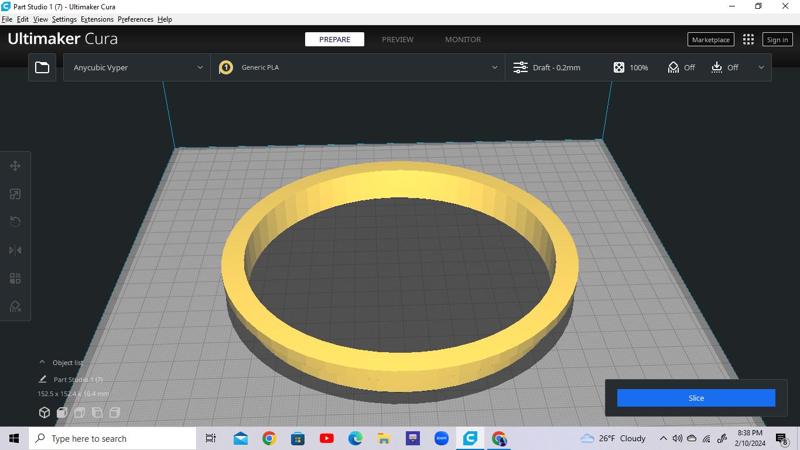Switch to right side view icon
The width and height of the screenshot is (800, 450).
click(x=114, y=412)
